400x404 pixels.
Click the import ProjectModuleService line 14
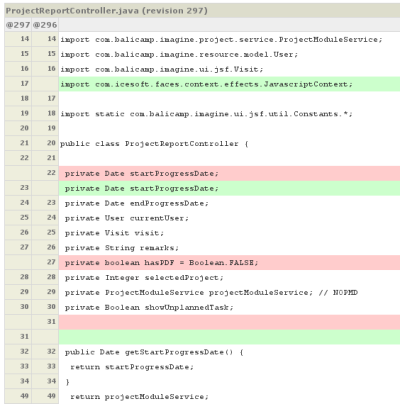229,39
